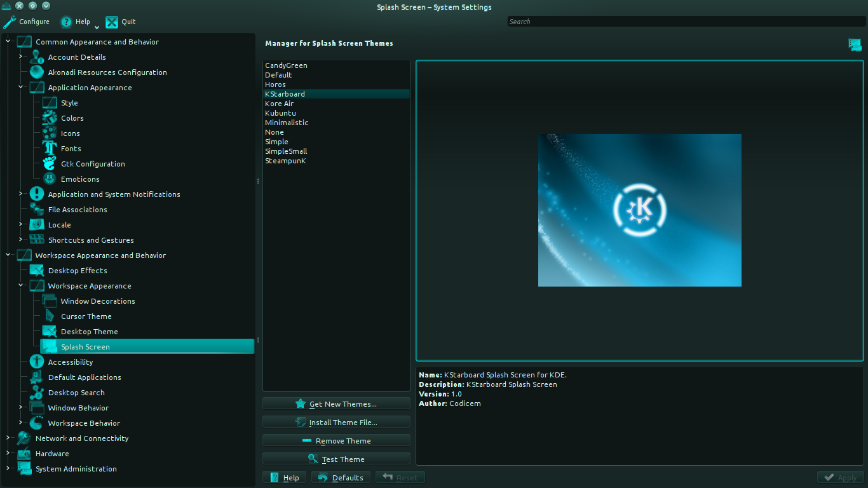The height and width of the screenshot is (488, 868).
Task: Click the Akonadi Resources Configuration icon
Action: click(37, 72)
